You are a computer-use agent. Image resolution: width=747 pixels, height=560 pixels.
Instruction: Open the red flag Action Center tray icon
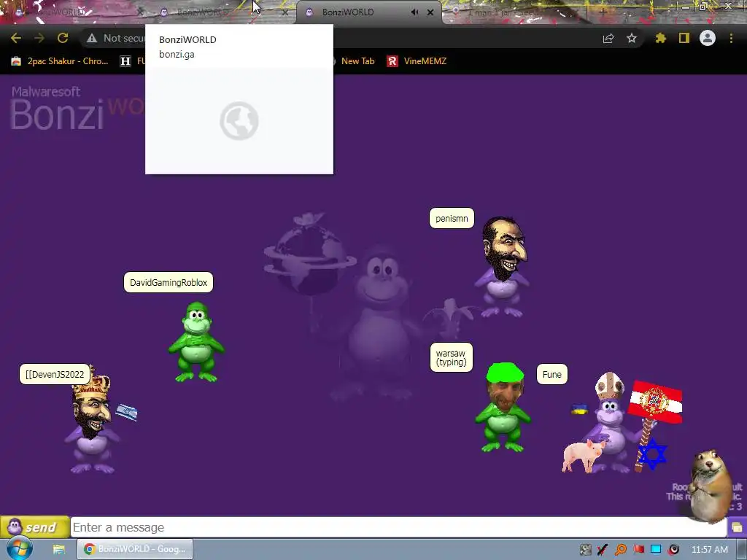point(638,550)
